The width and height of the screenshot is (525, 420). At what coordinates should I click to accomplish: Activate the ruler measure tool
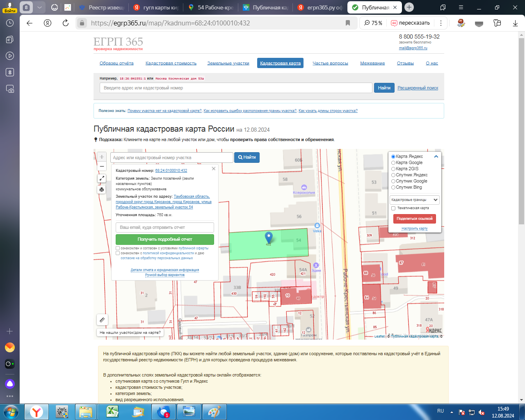click(102, 320)
